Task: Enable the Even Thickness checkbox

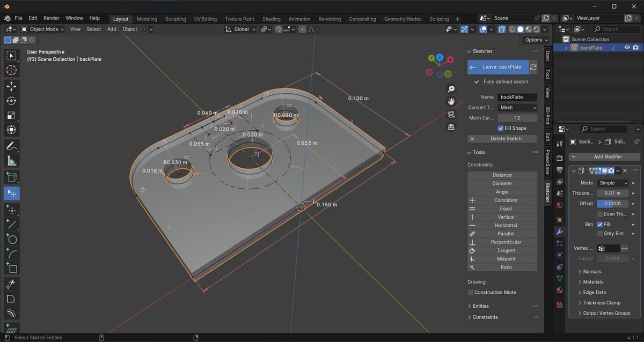Action: tap(600, 214)
